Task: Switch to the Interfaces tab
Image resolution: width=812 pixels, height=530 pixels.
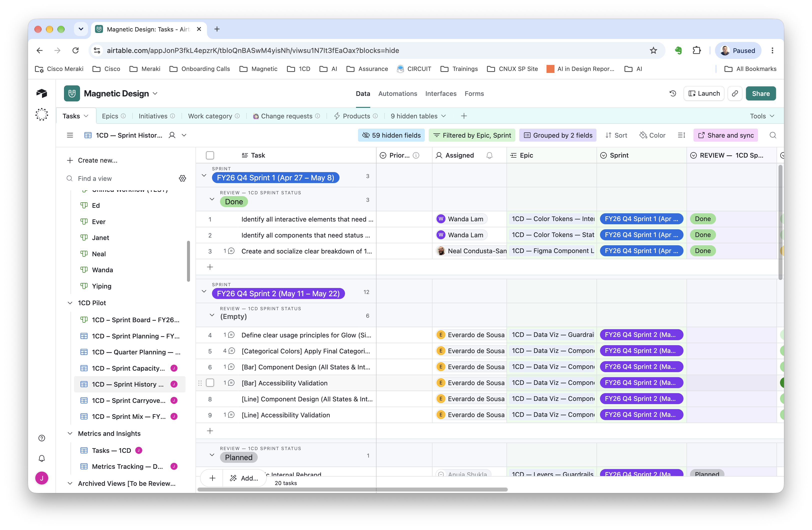Action: click(x=440, y=93)
